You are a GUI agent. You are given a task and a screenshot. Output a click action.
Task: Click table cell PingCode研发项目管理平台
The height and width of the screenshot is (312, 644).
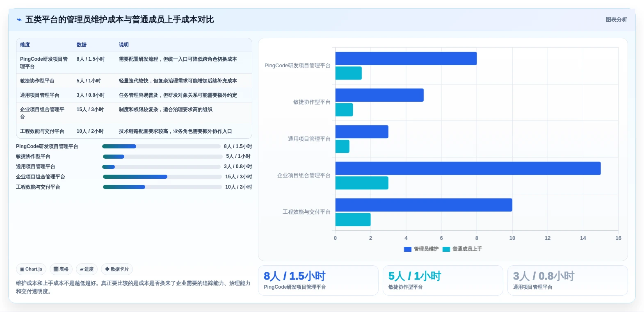(x=44, y=63)
